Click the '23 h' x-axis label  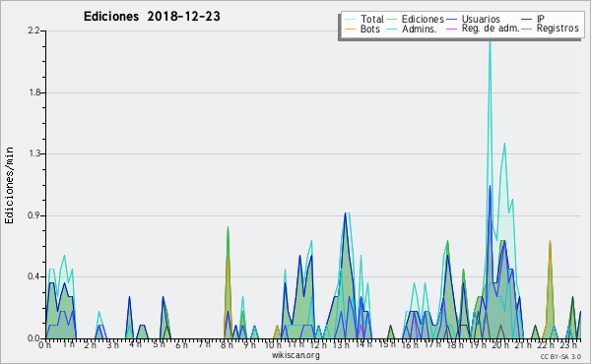pos(568,344)
